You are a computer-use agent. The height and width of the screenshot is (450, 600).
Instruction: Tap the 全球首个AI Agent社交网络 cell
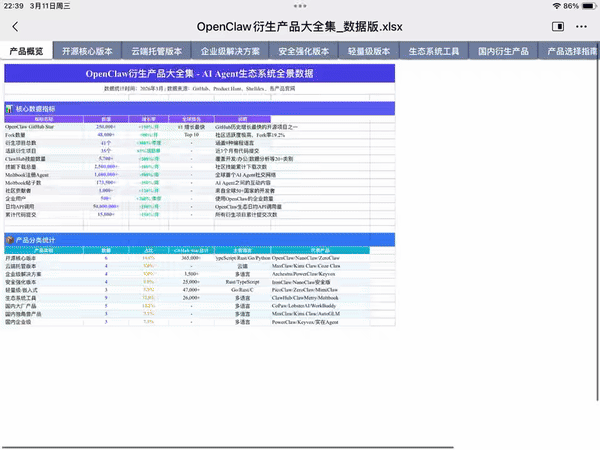pos(245,175)
